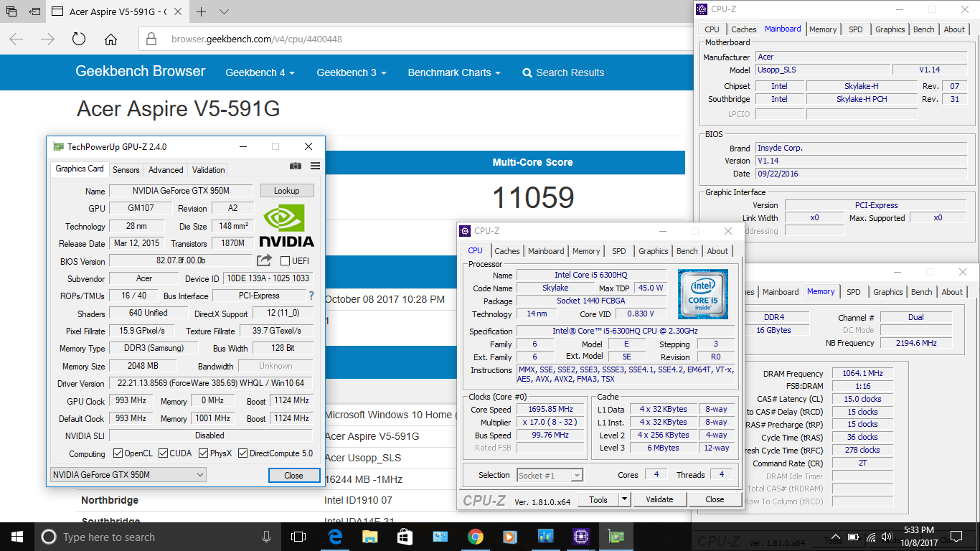Open the Microsoft Store taskbar icon

(405, 537)
